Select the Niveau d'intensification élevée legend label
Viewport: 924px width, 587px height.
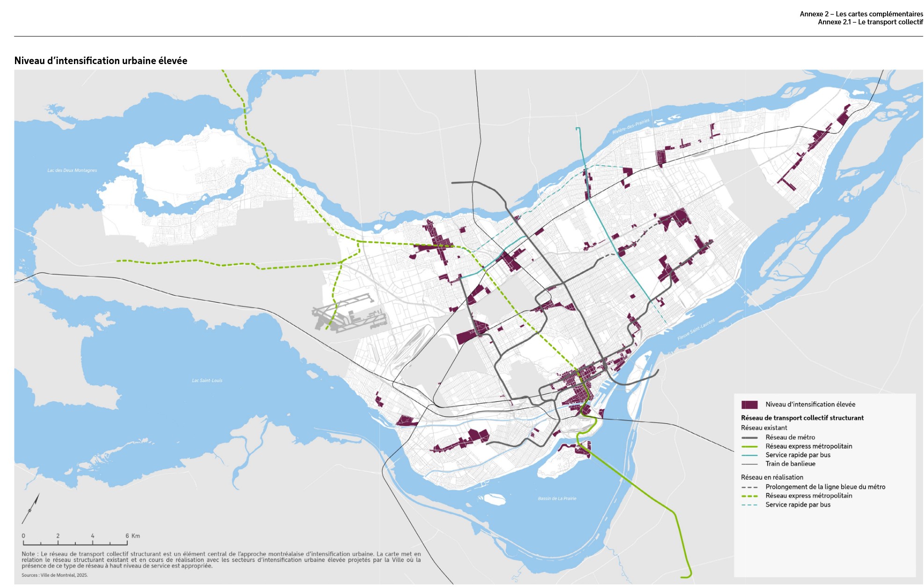tap(810, 405)
